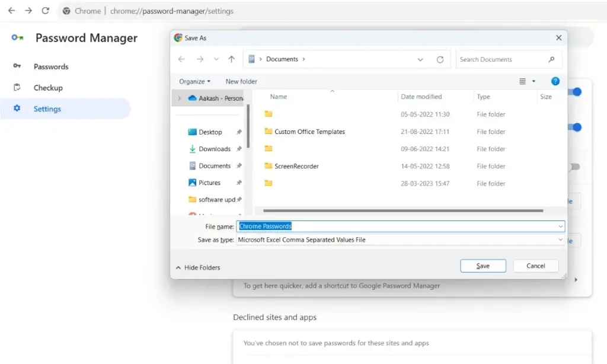Reload the page with the browser refresh icon
This screenshot has height=364, width=607.
(x=45, y=11)
